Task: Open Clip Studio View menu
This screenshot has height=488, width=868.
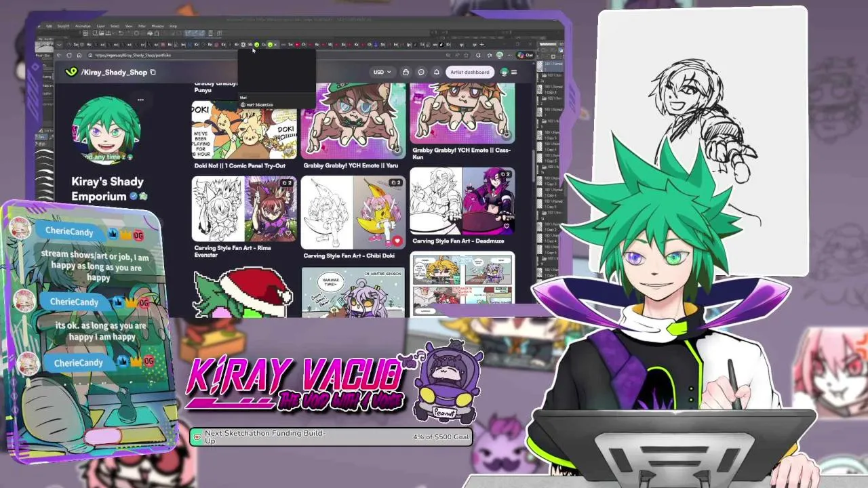Action: (129, 26)
